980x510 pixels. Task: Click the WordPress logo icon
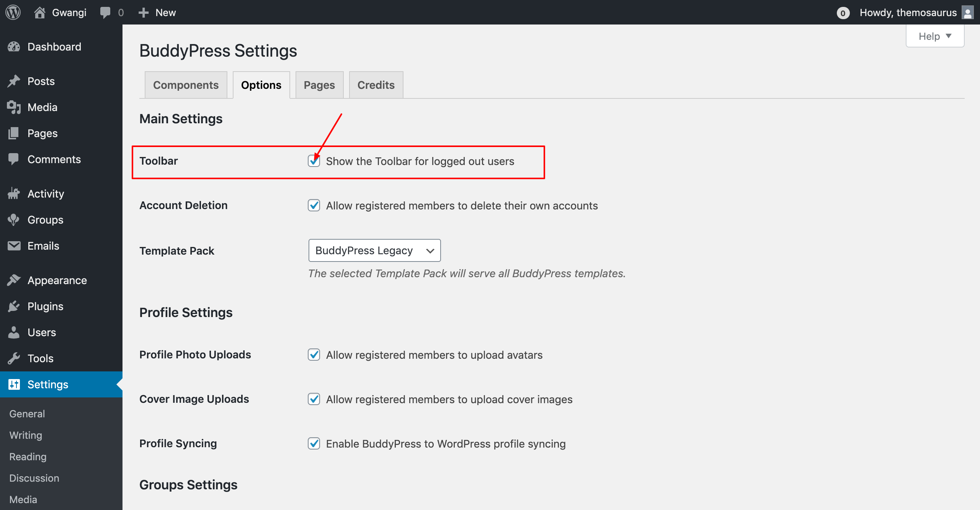[x=13, y=12]
